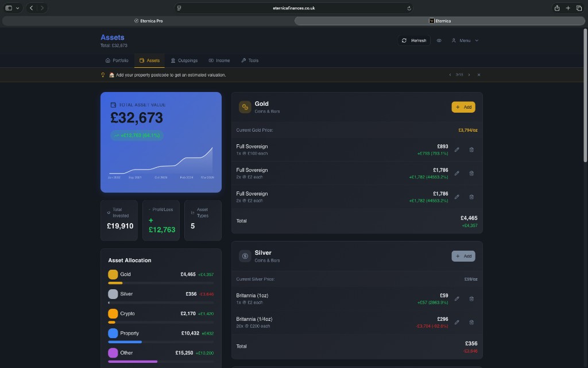Select the purple Other color swatch
Viewport: 588px width, 368px height.
pyautogui.click(x=113, y=352)
